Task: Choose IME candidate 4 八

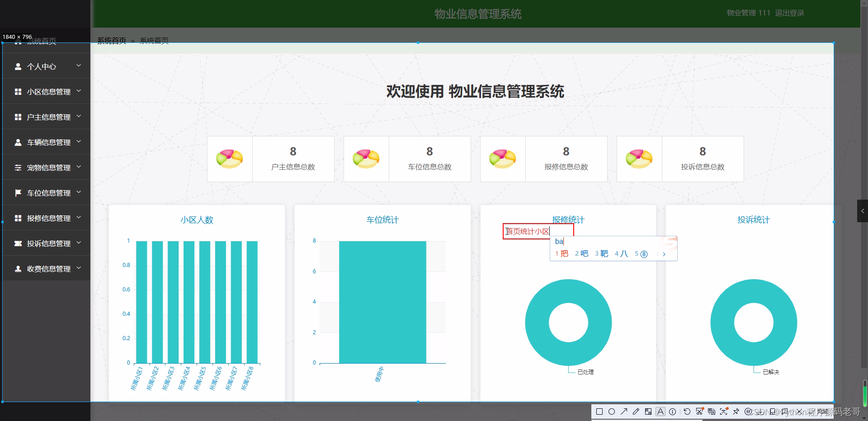Action: click(x=621, y=254)
